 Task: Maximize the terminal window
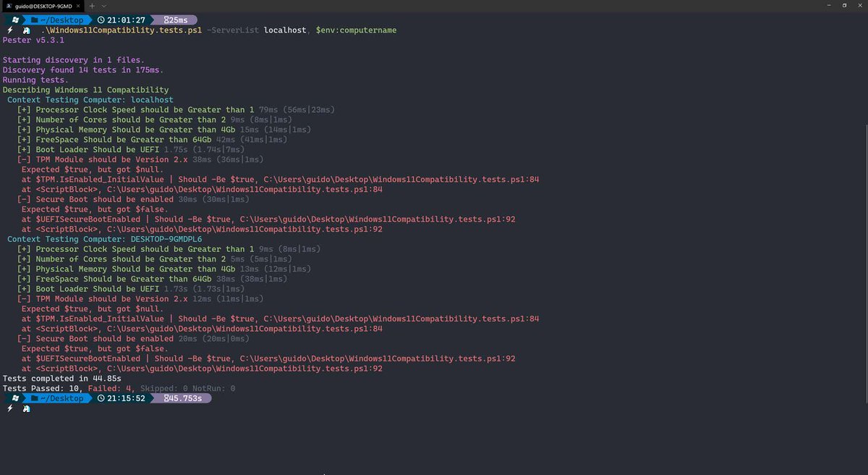pos(844,5)
